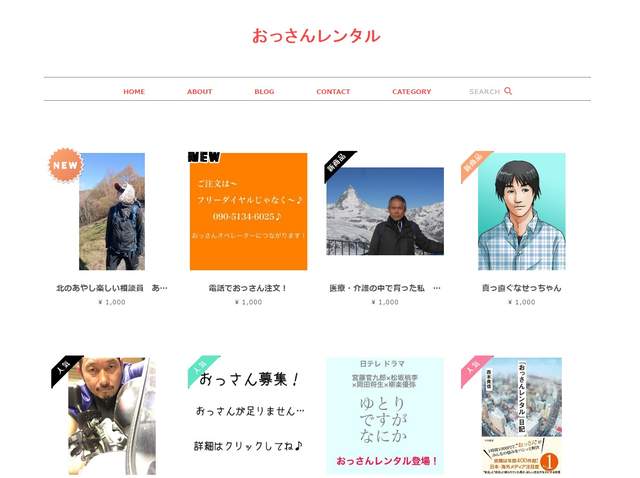Click the orange ribbon on the illustrated man
The image size is (640, 478).
pyautogui.click(x=474, y=164)
